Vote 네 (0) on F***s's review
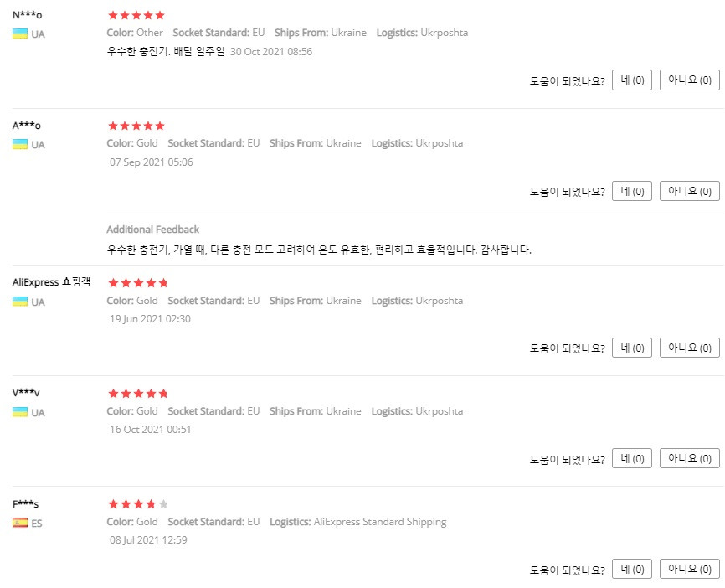Screen dimensions: 725x588 631,569
